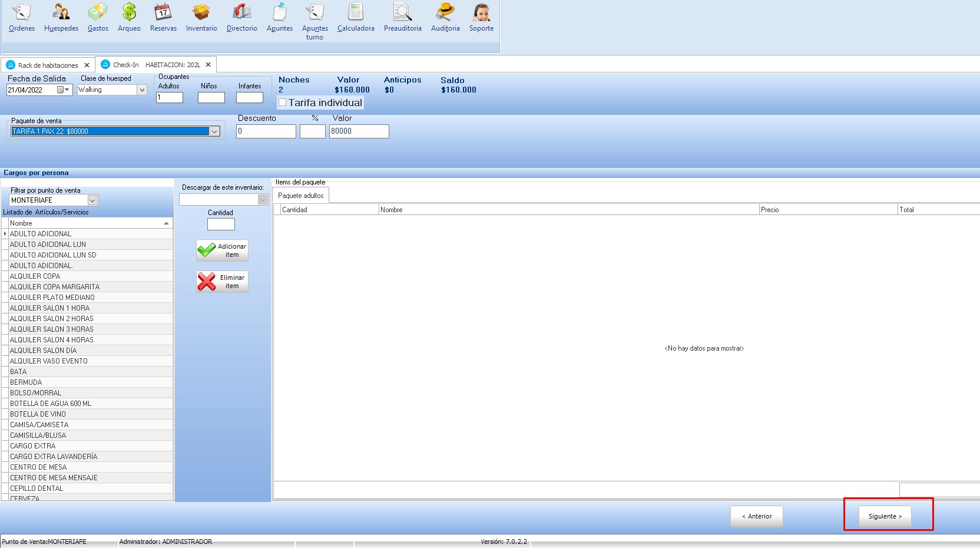The height and width of the screenshot is (548, 980).
Task: Open the Reservas calendar icon
Action: pyautogui.click(x=163, y=18)
